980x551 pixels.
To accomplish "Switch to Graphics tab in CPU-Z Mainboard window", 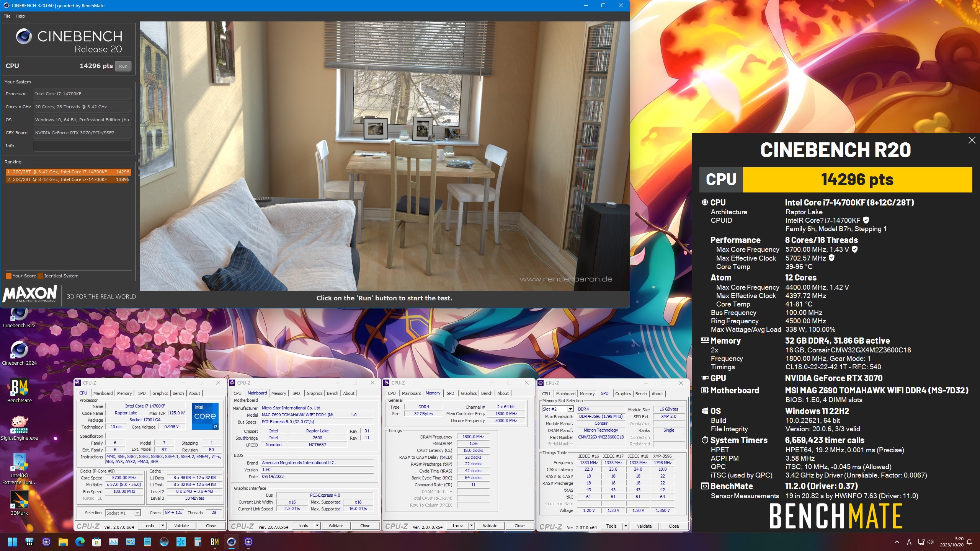I will click(314, 393).
